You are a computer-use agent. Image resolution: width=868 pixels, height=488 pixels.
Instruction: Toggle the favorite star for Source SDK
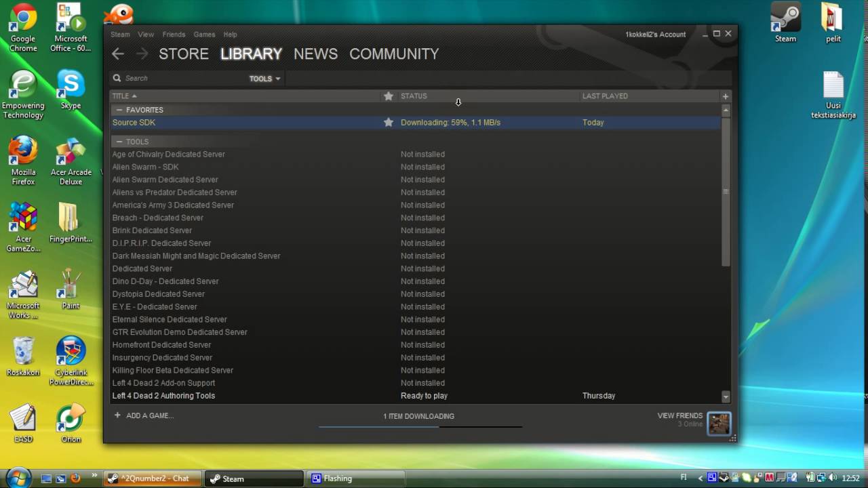tap(388, 123)
